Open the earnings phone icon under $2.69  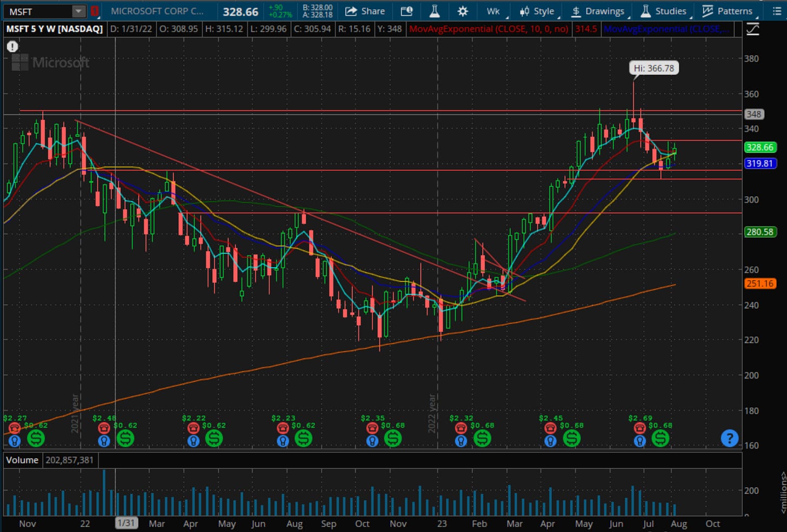(639, 428)
